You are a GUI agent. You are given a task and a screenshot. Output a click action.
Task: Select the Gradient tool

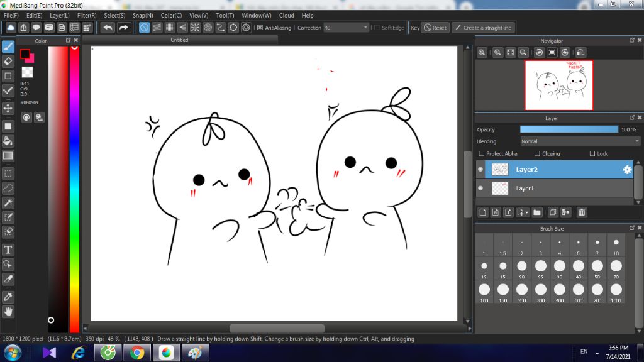pyautogui.click(x=8, y=156)
